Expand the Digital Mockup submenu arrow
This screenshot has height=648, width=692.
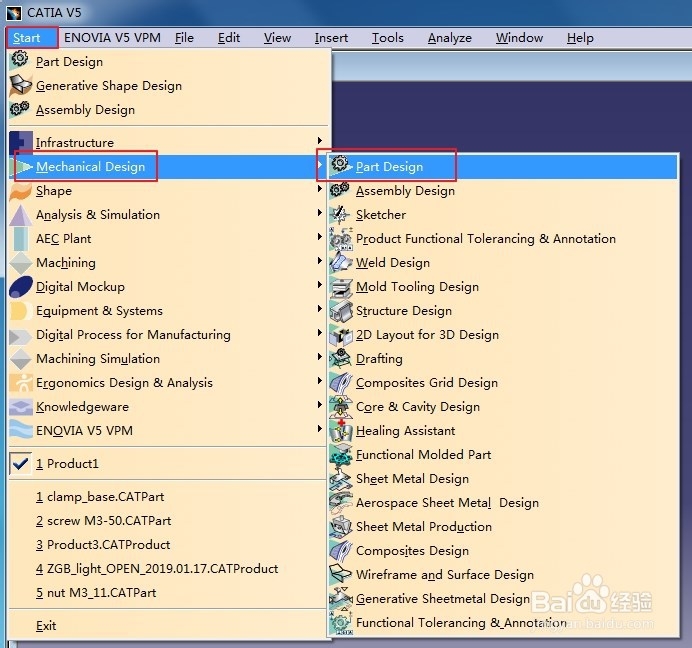click(320, 284)
